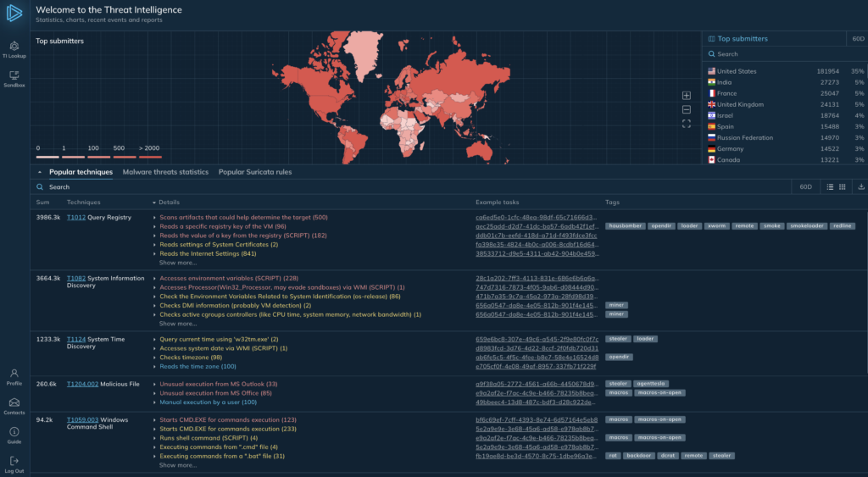This screenshot has width=868, height=477.
Task: Switch techniques table to list view
Action: (x=830, y=186)
